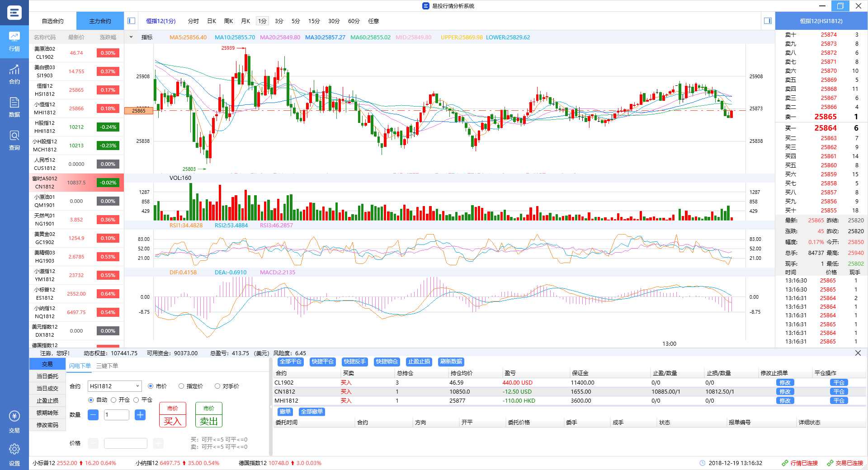This screenshot has width=868, height=470.
Task: Open the 合约 contracts sidebar icon
Action: tap(14, 74)
